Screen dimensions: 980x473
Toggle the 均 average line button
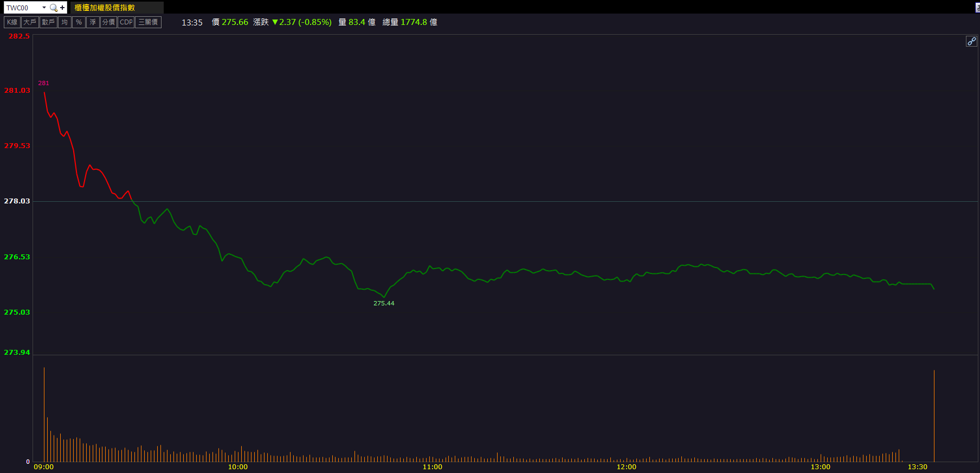[x=65, y=22]
